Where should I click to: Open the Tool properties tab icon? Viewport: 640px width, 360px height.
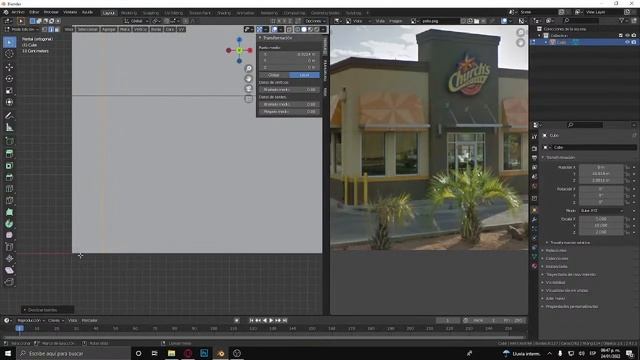tap(534, 137)
